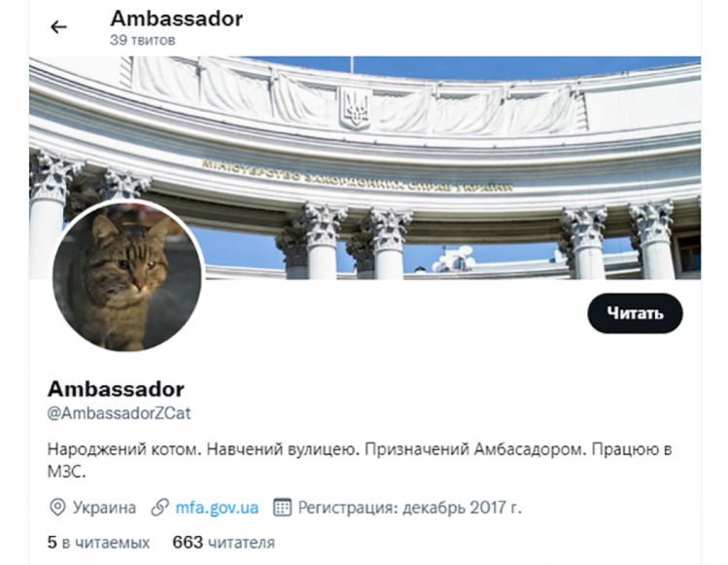
Task: Click the trident emblem in header photo
Action: [355, 108]
